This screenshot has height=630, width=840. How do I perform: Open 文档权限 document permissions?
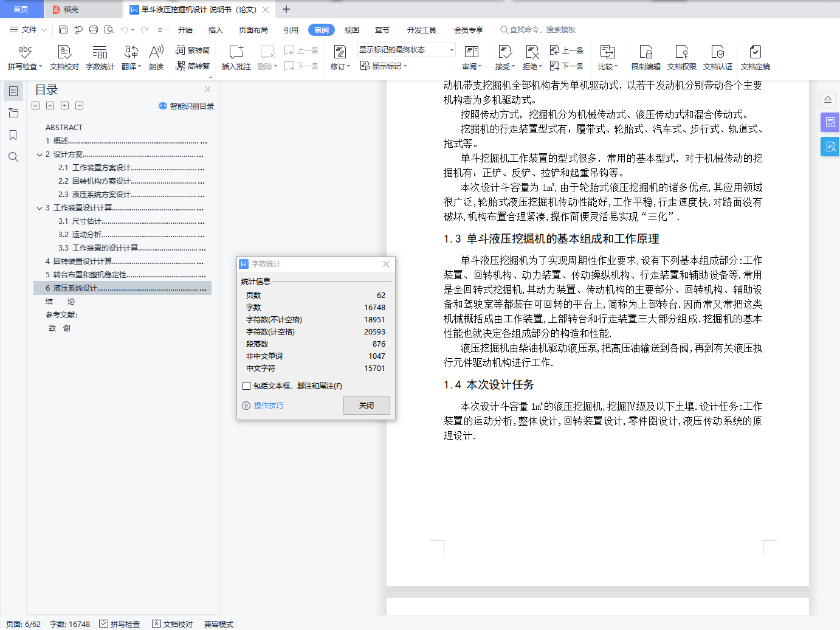(x=682, y=58)
